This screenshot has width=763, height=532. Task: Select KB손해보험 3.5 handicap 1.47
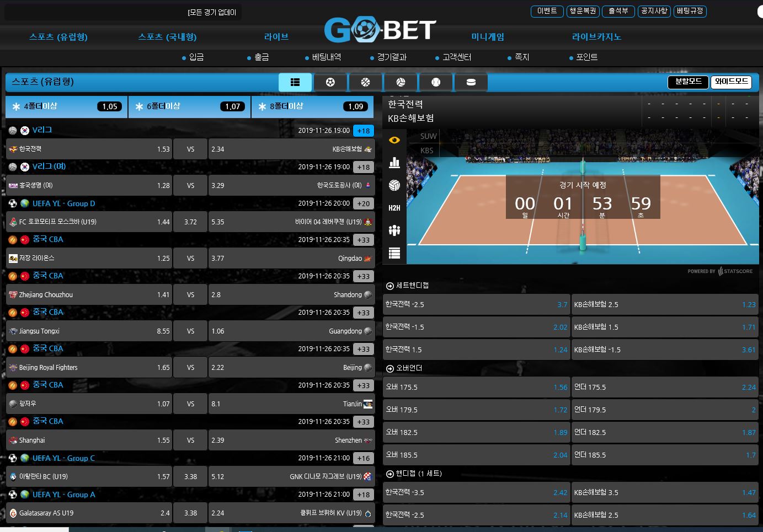665,492
